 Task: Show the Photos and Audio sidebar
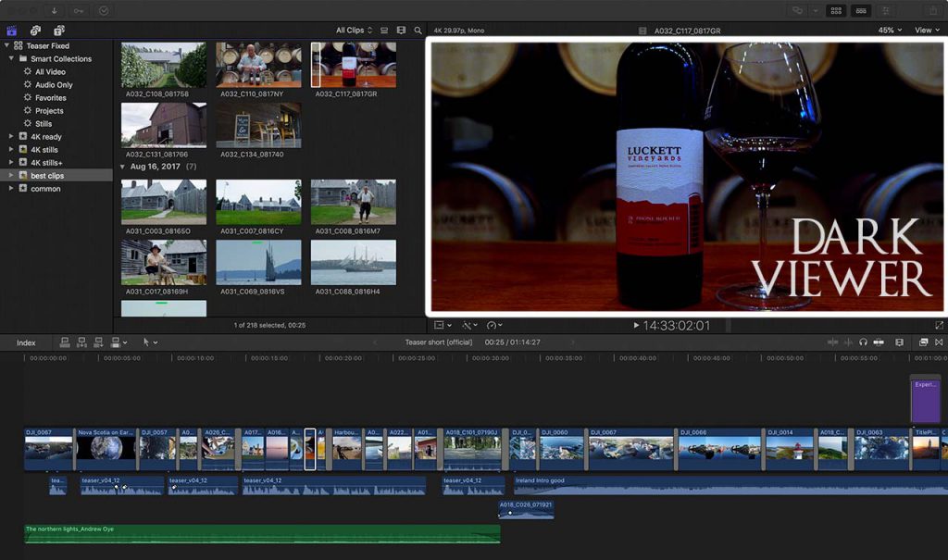pos(36,31)
